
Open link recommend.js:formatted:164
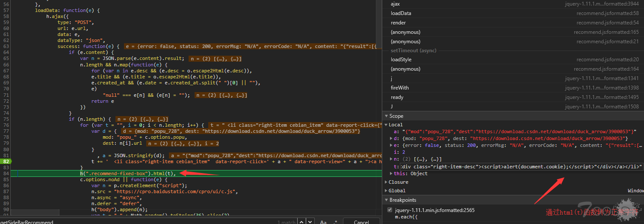click(606, 69)
